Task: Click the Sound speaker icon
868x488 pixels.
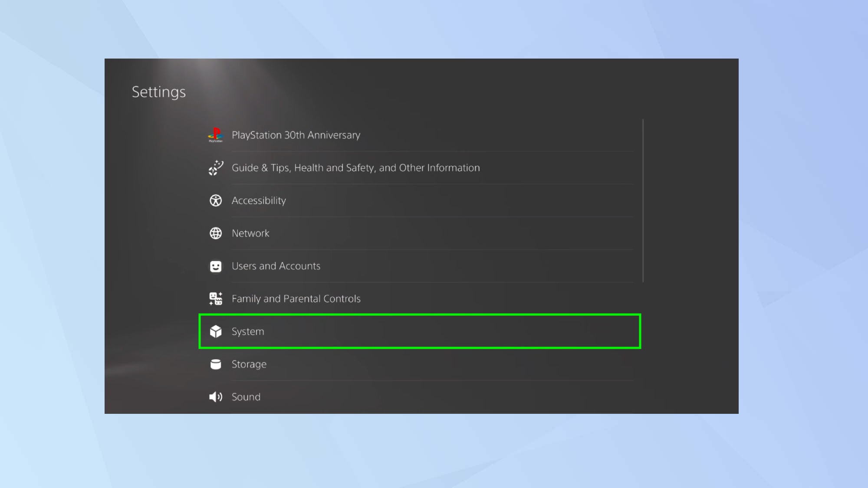Action: (x=215, y=397)
